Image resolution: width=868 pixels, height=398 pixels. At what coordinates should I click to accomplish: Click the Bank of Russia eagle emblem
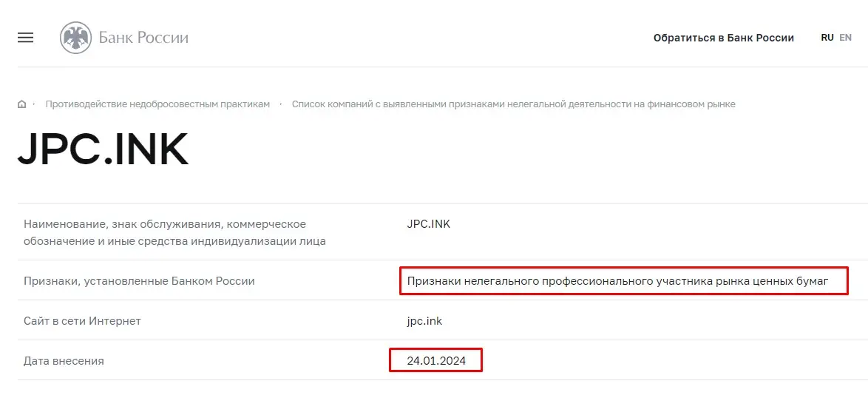[75, 38]
